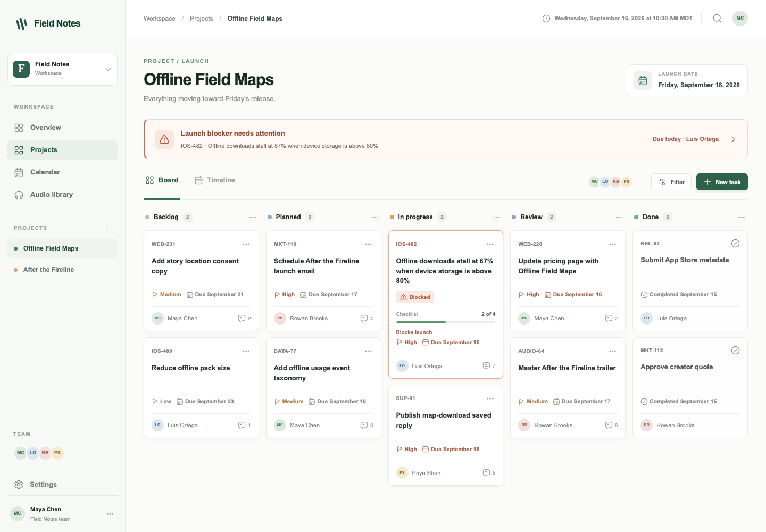
Task: Select Offline Field Maps project in sidebar
Action: (63, 248)
